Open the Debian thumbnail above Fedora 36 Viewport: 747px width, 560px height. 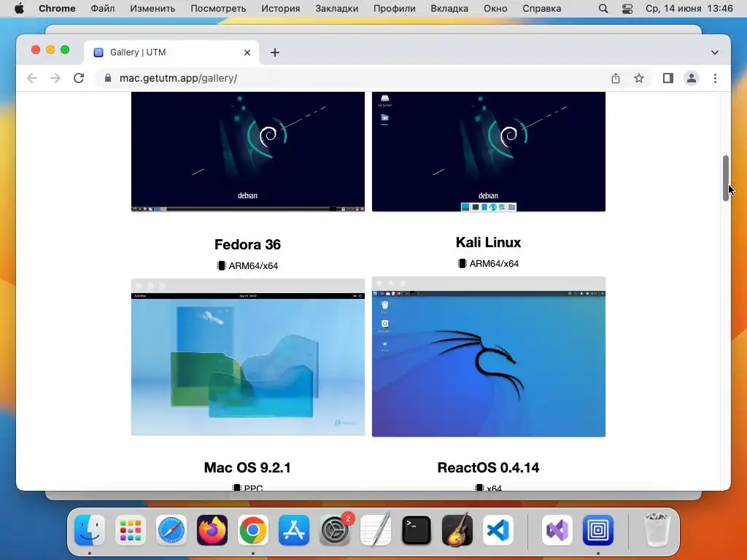(x=248, y=152)
